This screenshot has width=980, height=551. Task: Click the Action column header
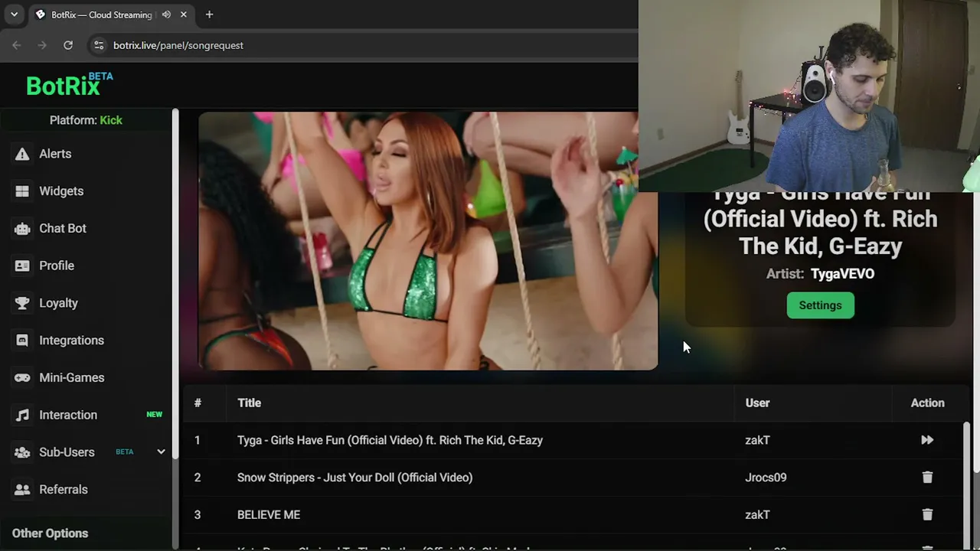tap(927, 403)
